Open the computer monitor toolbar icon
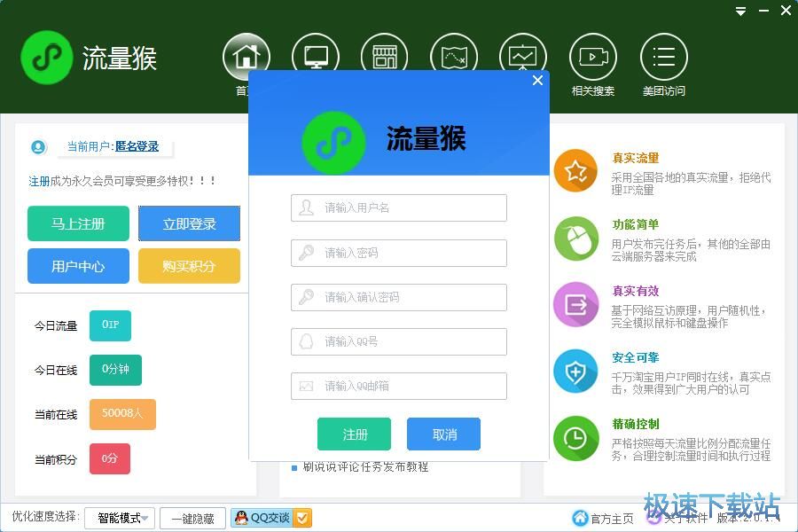This screenshot has height=532, width=798. (316, 57)
